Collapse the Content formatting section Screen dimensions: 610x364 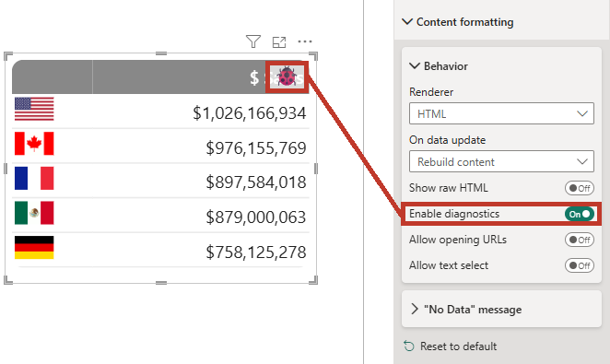(407, 21)
